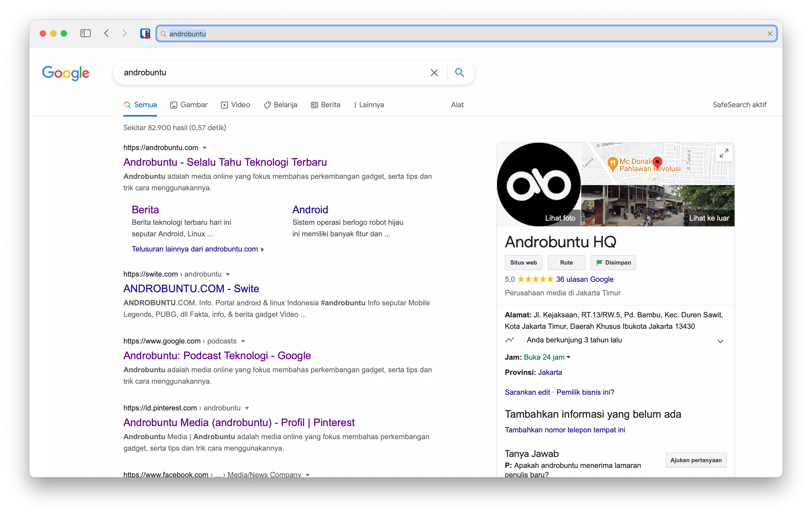The width and height of the screenshot is (812, 516).
Task: Go forward with the browser forward arrow
Action: (x=125, y=33)
